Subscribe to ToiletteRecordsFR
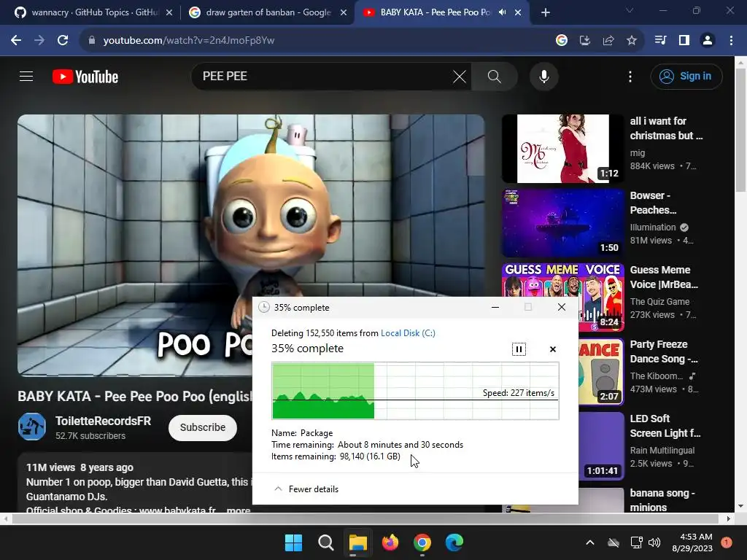This screenshot has height=560, width=747. tap(203, 427)
